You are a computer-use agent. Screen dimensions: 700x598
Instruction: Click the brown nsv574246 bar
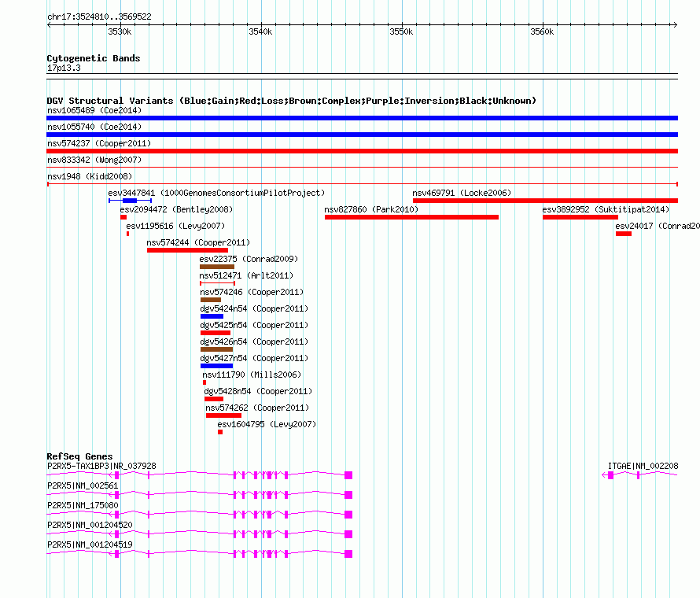211,300
